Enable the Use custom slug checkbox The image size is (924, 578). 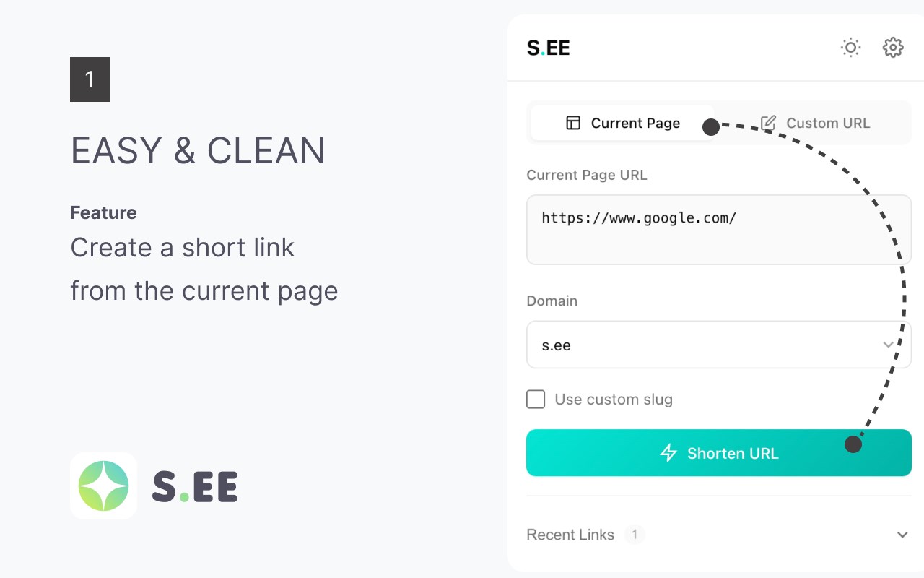(536, 400)
